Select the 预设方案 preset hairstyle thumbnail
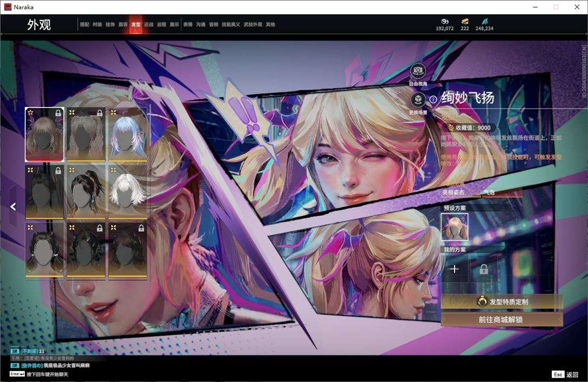The width and height of the screenshot is (588, 382). click(455, 226)
